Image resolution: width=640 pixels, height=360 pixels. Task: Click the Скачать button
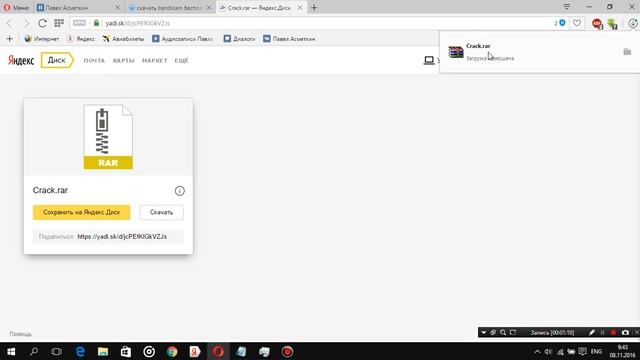pyautogui.click(x=161, y=212)
